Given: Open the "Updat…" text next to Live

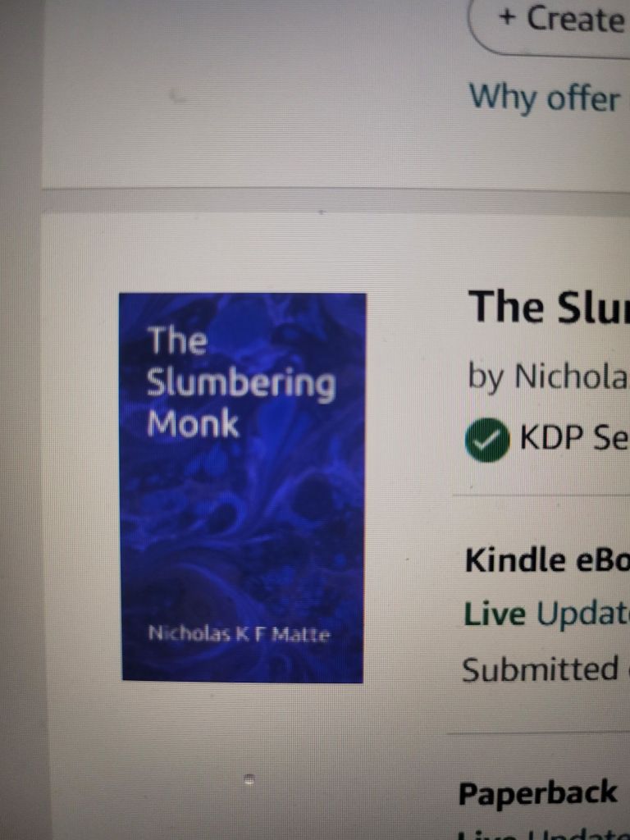Looking at the screenshot, I should point(583,614).
